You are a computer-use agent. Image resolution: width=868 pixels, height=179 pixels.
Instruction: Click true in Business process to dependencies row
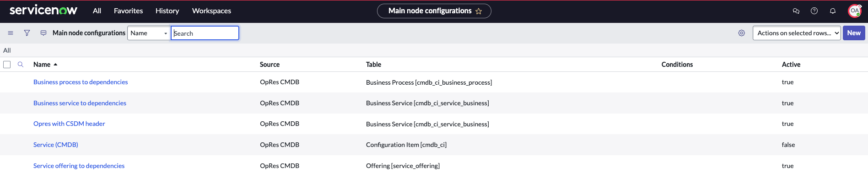pos(787,82)
